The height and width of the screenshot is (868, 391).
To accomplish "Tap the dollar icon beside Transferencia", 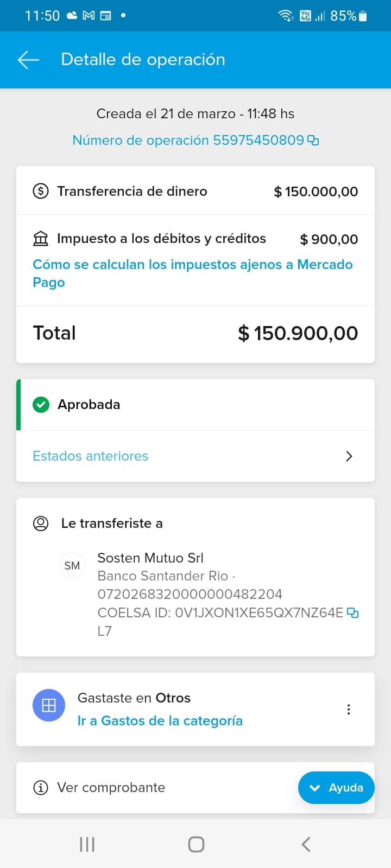I will point(41,192).
